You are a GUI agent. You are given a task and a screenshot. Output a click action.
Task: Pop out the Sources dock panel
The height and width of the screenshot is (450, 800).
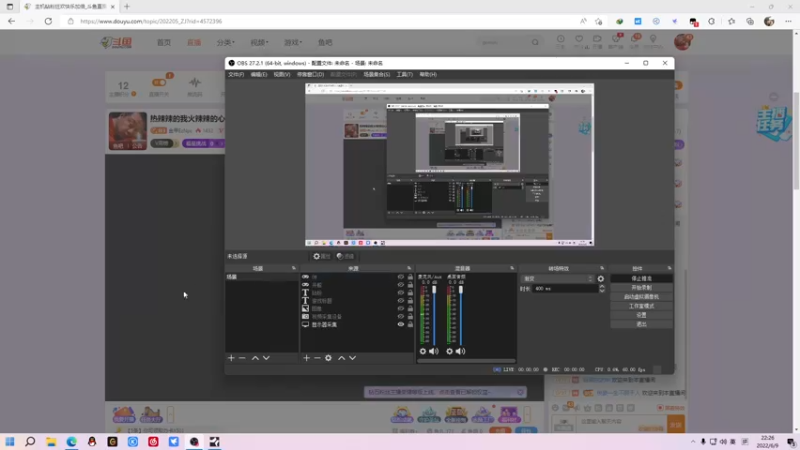tap(409, 268)
